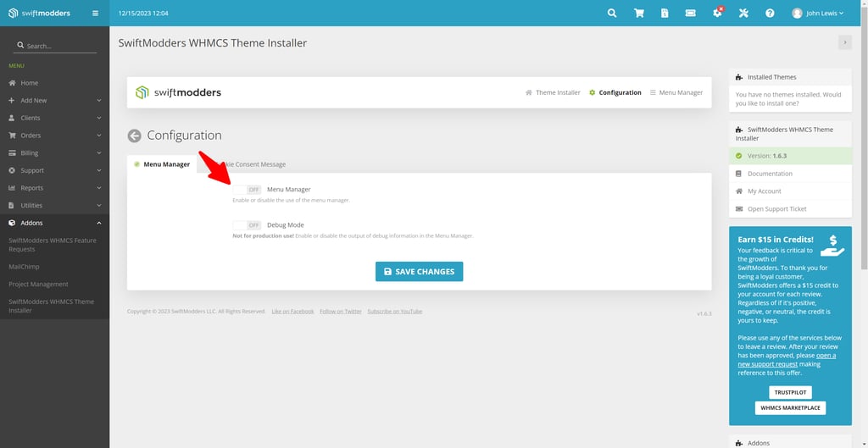
Task: Switch to the Cookie Consent Message tab
Action: point(251,164)
